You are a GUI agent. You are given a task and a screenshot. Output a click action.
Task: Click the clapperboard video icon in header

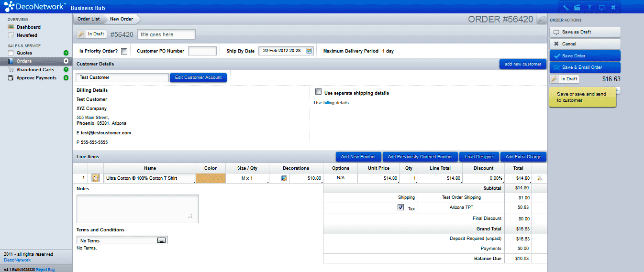point(577,7)
